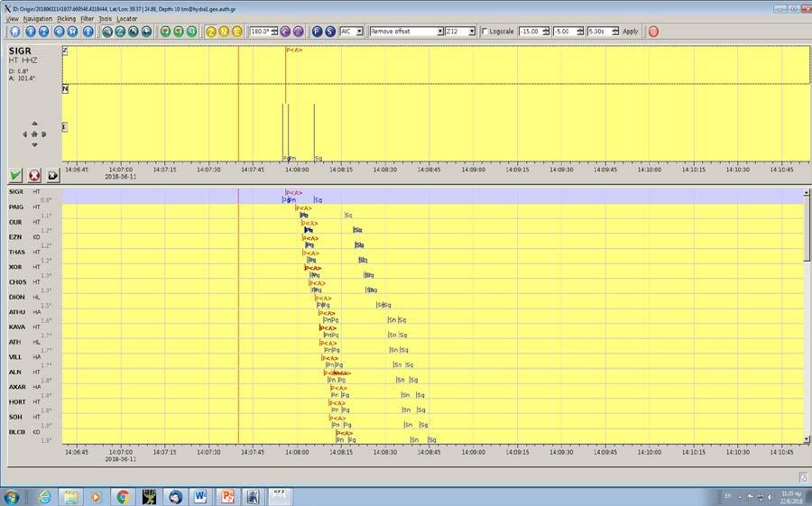Click the teal Z icon in the toolbar
The height and width of the screenshot is (506, 812).
[120, 32]
